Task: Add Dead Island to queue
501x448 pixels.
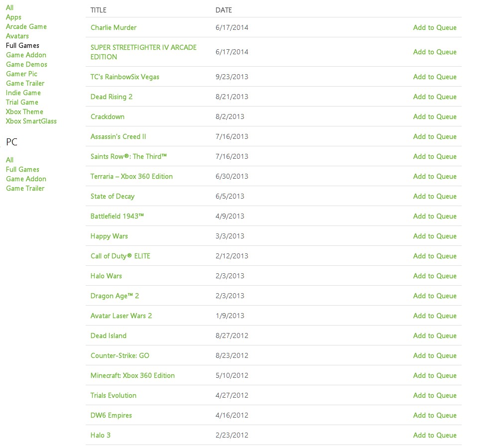Action: pyautogui.click(x=435, y=336)
